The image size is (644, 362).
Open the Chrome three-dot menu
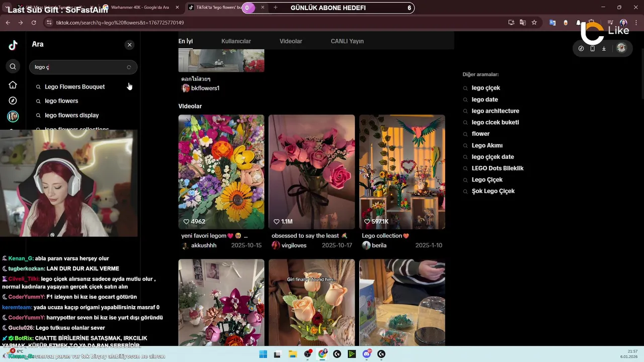tap(635, 23)
